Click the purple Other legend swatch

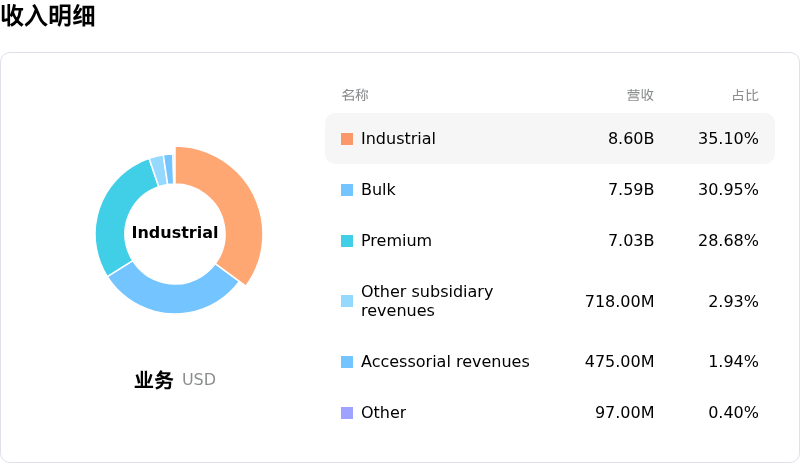pyautogui.click(x=347, y=413)
